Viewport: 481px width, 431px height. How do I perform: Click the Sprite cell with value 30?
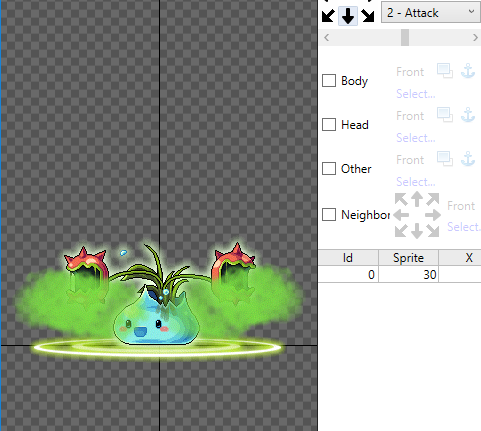pyautogui.click(x=408, y=275)
